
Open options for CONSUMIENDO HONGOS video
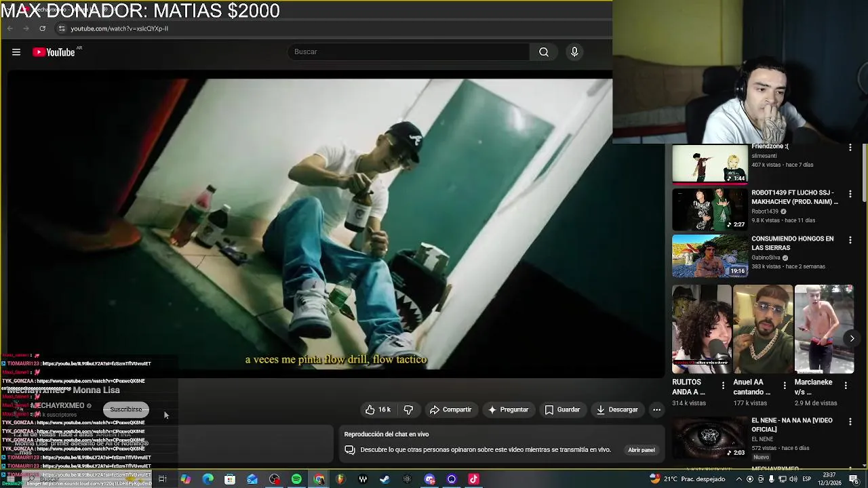850,240
